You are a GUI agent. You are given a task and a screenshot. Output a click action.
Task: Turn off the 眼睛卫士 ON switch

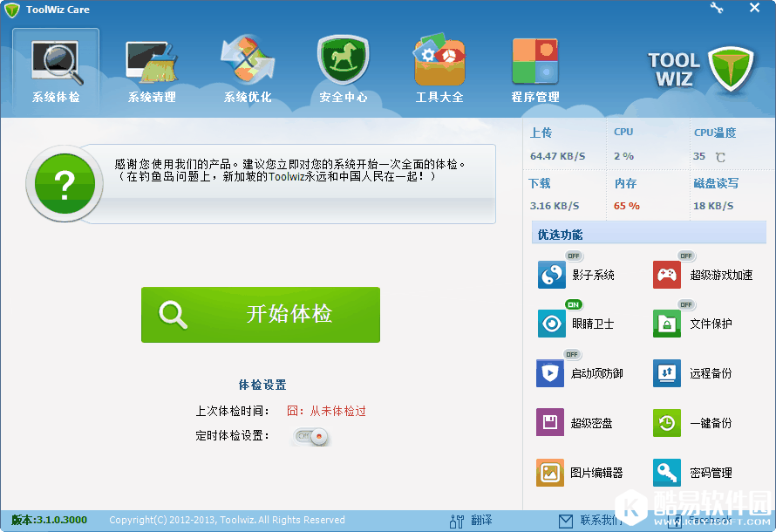pos(573,304)
